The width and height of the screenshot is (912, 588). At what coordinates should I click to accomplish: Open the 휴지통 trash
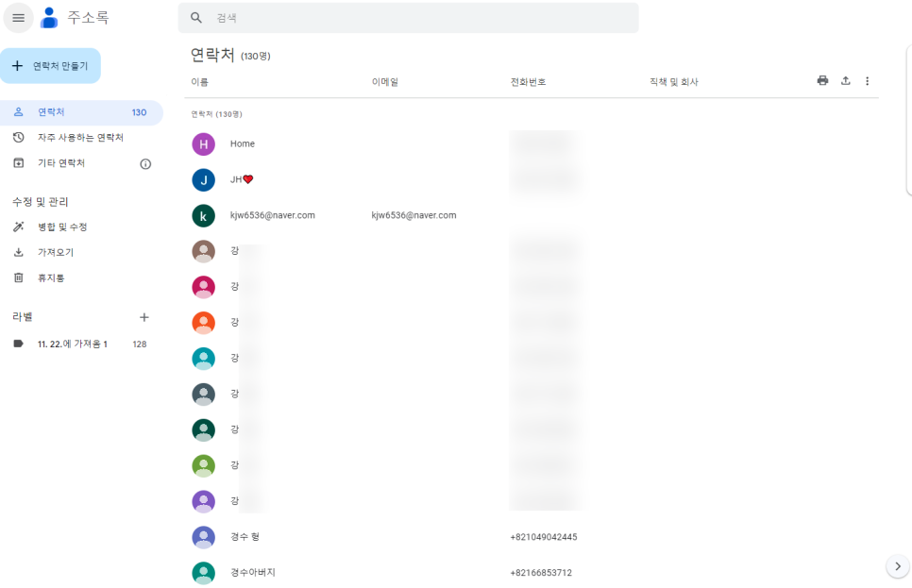coord(51,277)
